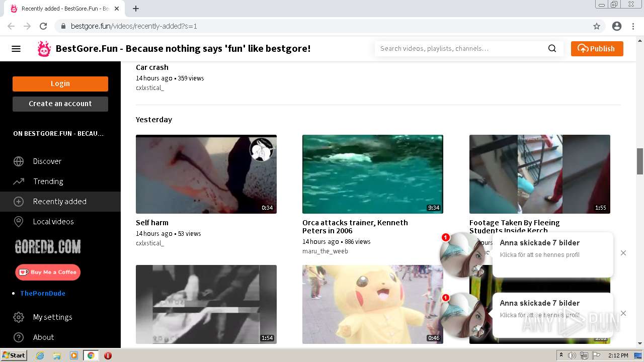Open cxlxstical_ channel under Self harm
The image size is (644, 362).
click(x=150, y=243)
